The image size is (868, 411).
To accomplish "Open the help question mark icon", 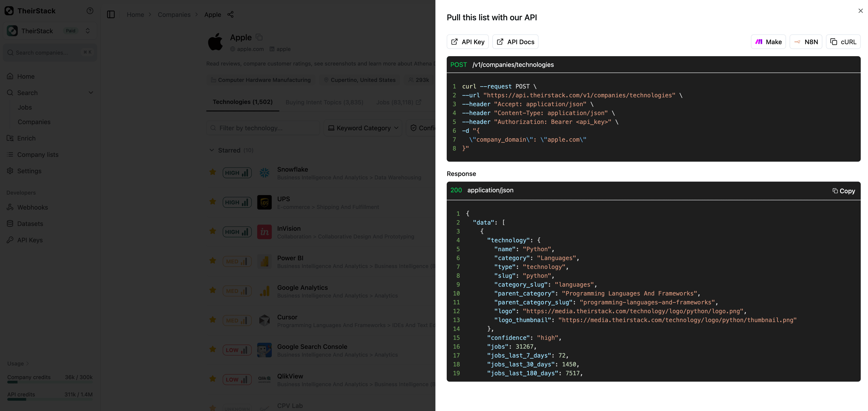I will [90, 11].
